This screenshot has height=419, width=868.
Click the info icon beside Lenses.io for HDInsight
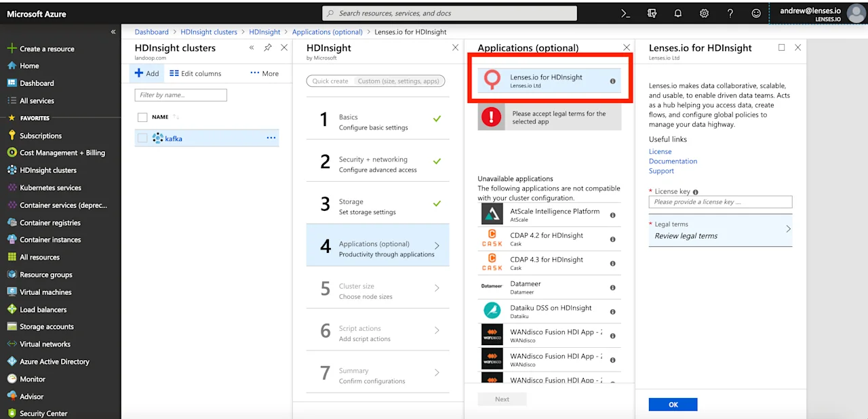click(613, 81)
